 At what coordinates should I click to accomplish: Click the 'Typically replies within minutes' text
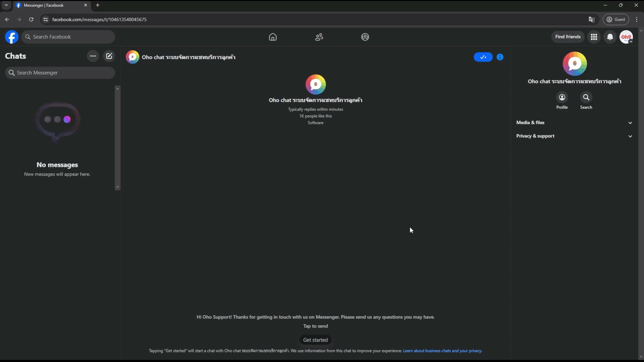coord(315,109)
